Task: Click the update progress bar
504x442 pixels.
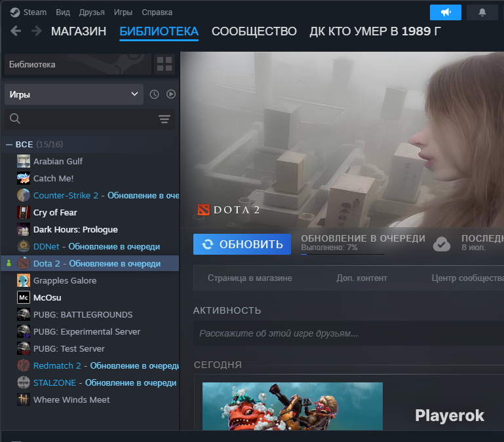Action: 343,254
